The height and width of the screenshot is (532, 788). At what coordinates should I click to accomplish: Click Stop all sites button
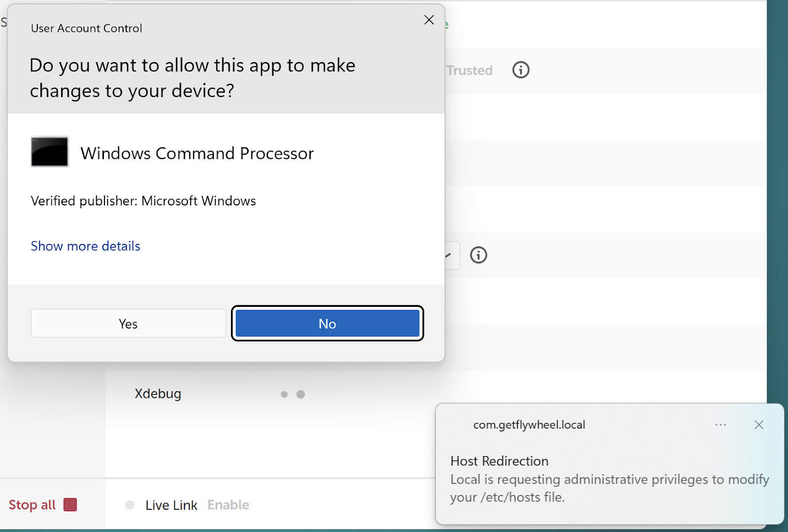(x=43, y=505)
